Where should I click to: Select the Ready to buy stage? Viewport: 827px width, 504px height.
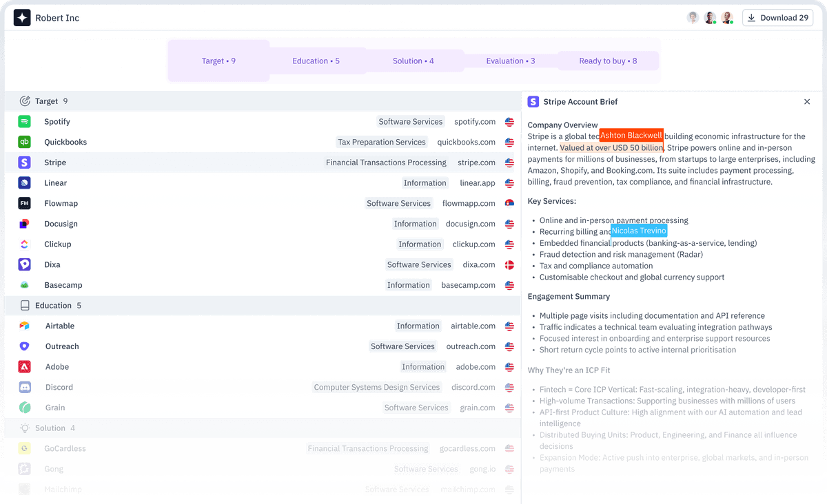608,61
